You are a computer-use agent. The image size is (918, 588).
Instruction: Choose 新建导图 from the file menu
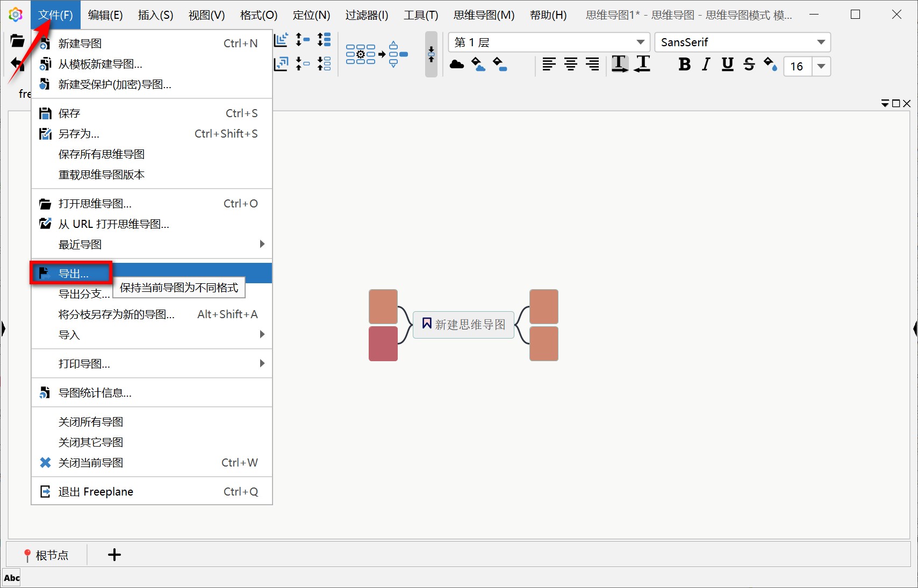coord(152,44)
